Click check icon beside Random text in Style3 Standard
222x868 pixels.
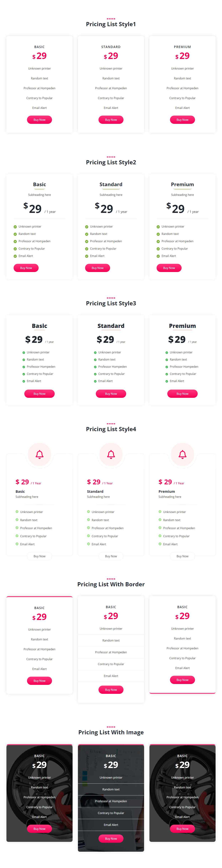pyautogui.click(x=95, y=359)
